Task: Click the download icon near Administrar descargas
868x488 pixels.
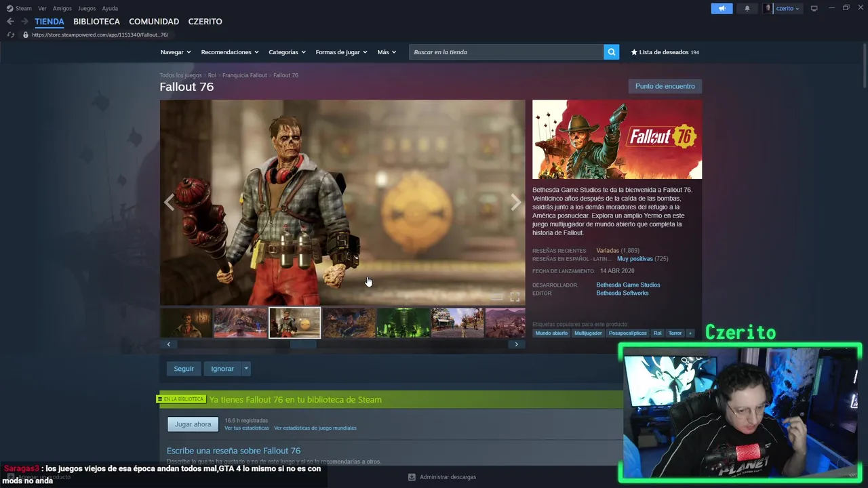Action: [x=412, y=477]
